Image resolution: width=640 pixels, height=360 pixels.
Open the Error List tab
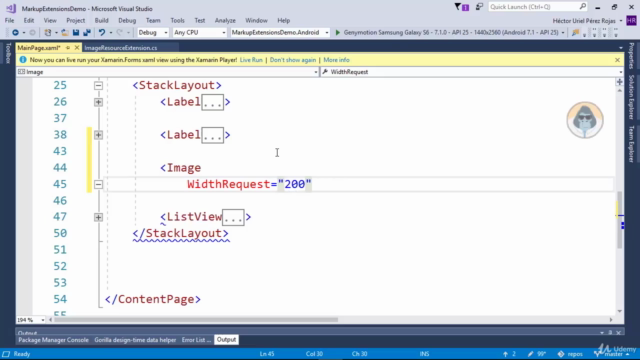coord(196,340)
